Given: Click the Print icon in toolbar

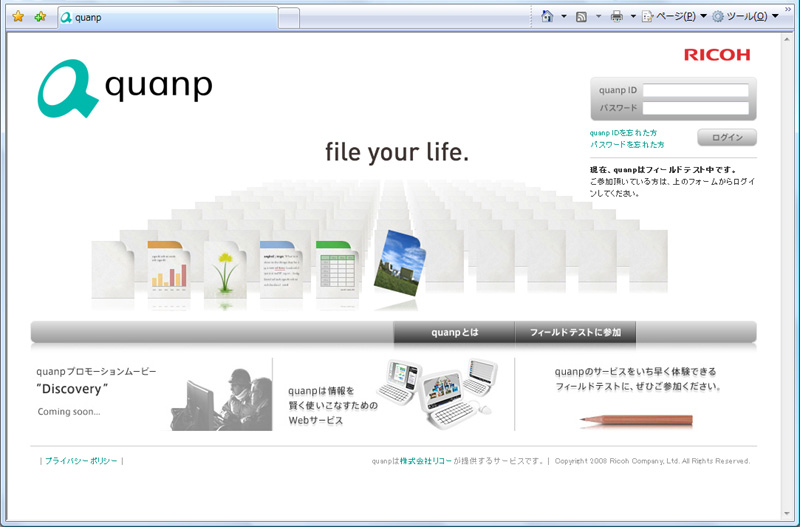Looking at the screenshot, I should (x=617, y=17).
